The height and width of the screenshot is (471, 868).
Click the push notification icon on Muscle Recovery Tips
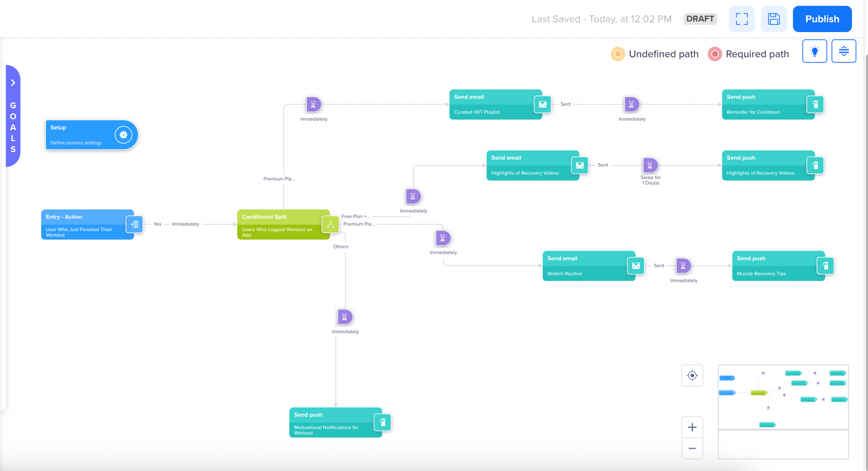pos(826,266)
